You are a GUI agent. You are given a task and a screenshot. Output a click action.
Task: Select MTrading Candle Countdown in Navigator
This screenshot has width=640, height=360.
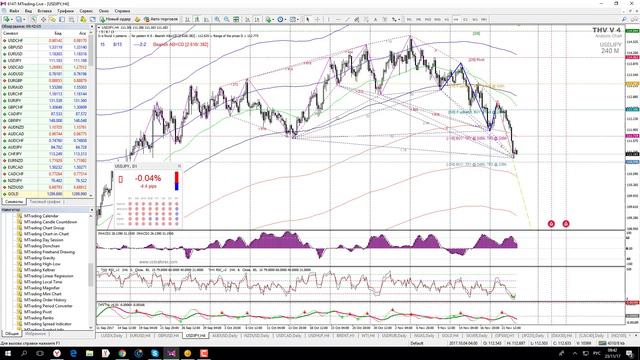50,222
